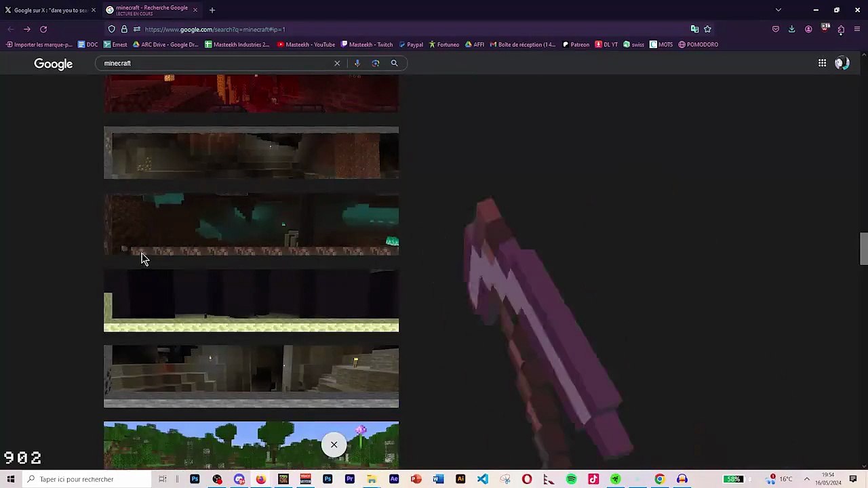
Task: Go forward in browser history
Action: 26,29
